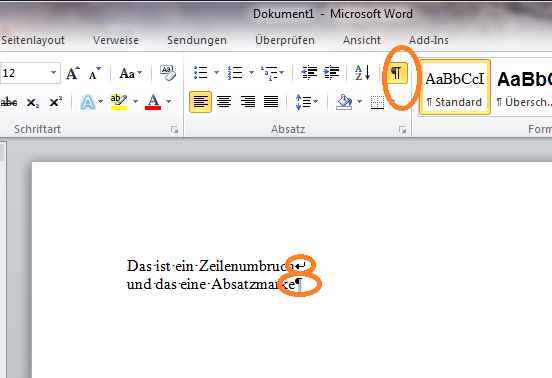Open the highlight color dropdown arrow

[x=136, y=102]
